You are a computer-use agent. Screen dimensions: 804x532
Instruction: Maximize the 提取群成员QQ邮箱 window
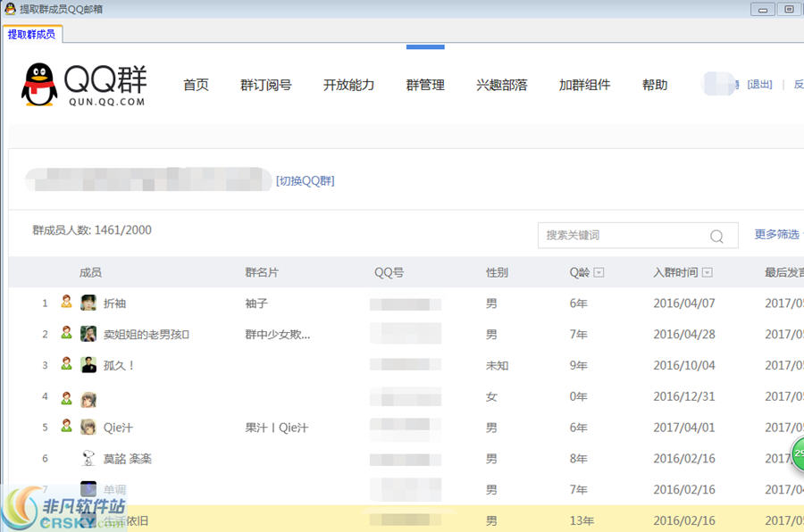[789, 9]
